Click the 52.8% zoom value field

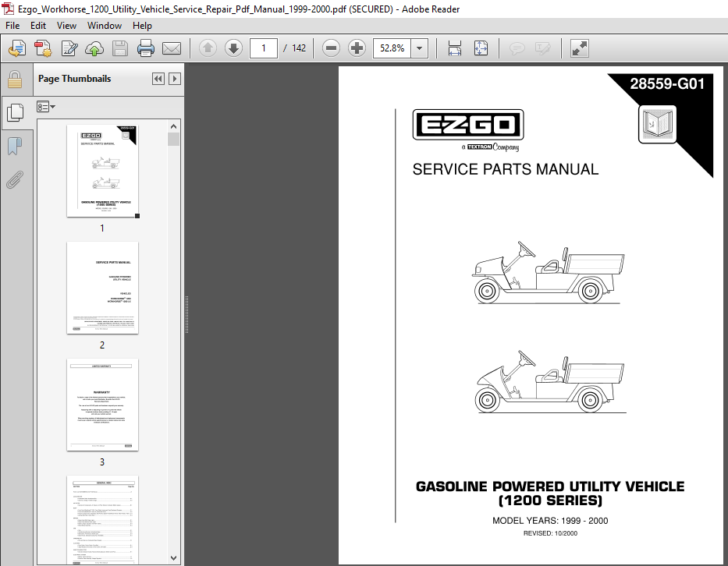click(392, 48)
